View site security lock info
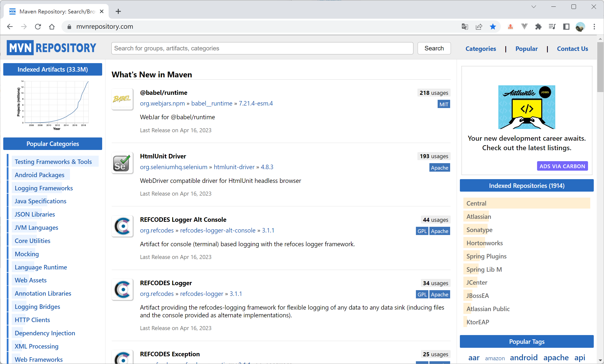The image size is (604, 364). [69, 27]
